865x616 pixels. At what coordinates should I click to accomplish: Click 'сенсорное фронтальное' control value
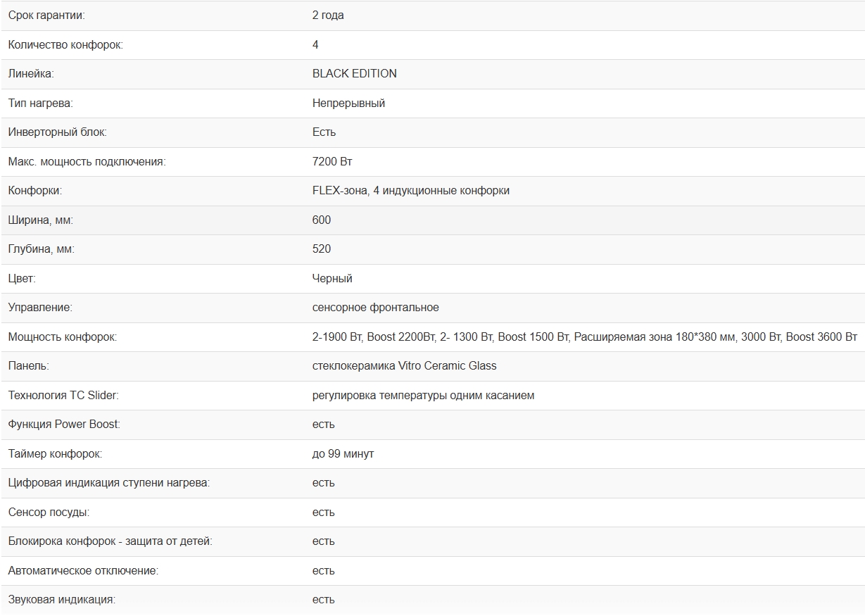point(375,308)
